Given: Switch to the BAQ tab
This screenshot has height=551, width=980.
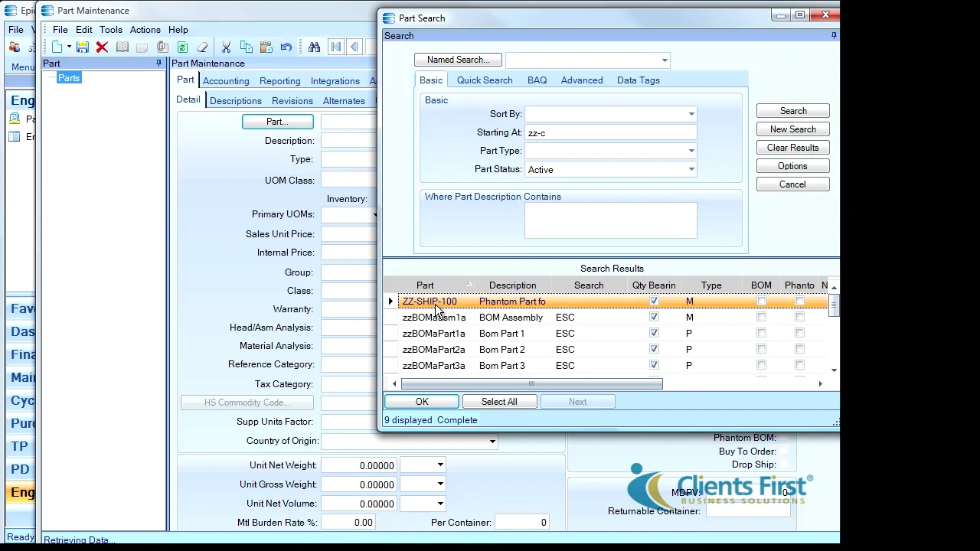Looking at the screenshot, I should coord(537,80).
